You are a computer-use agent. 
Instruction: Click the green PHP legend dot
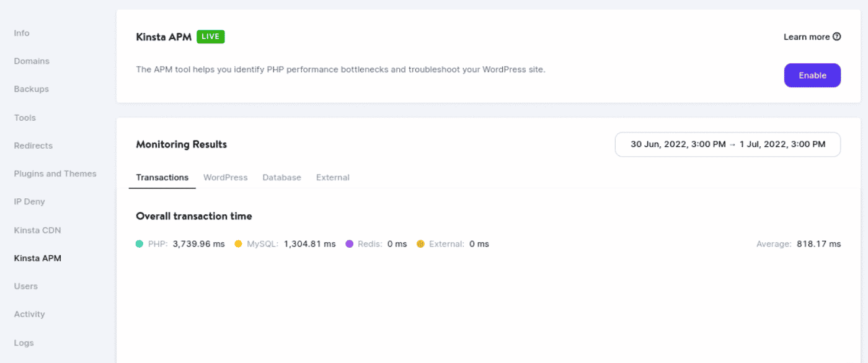141,244
